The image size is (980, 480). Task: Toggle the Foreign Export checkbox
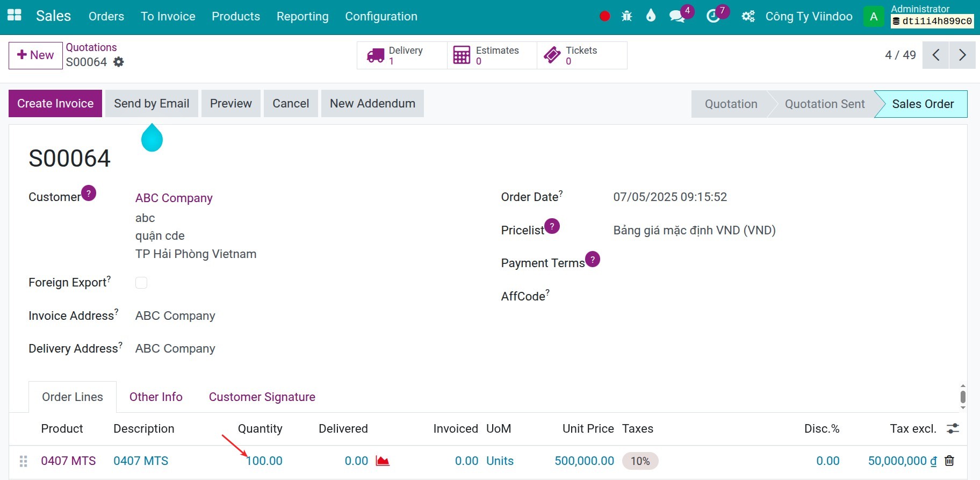[x=141, y=283]
